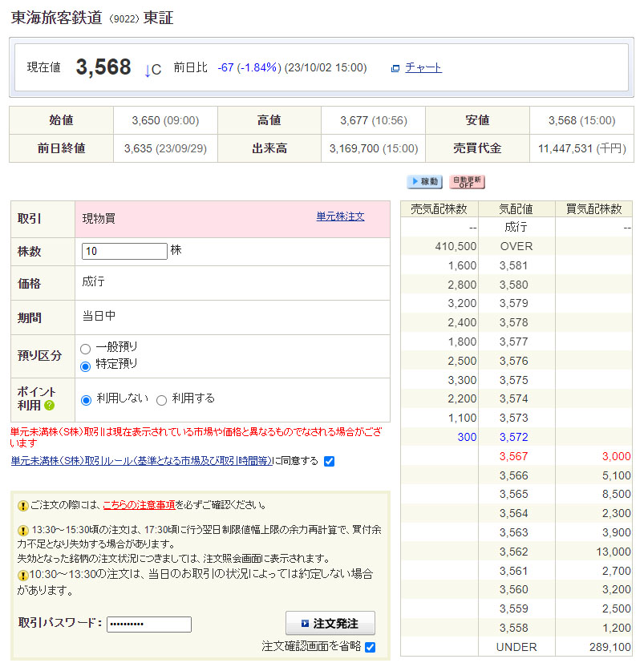Image resolution: width=644 pixels, height=667 pixels.
Task: Click the 取引パスワード input field
Action: click(x=149, y=625)
